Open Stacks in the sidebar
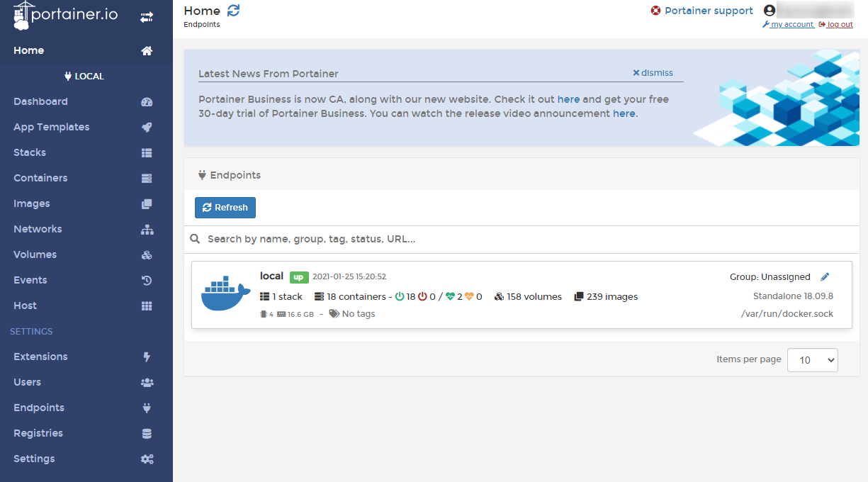Viewport: 868px width, 482px height. pos(86,153)
